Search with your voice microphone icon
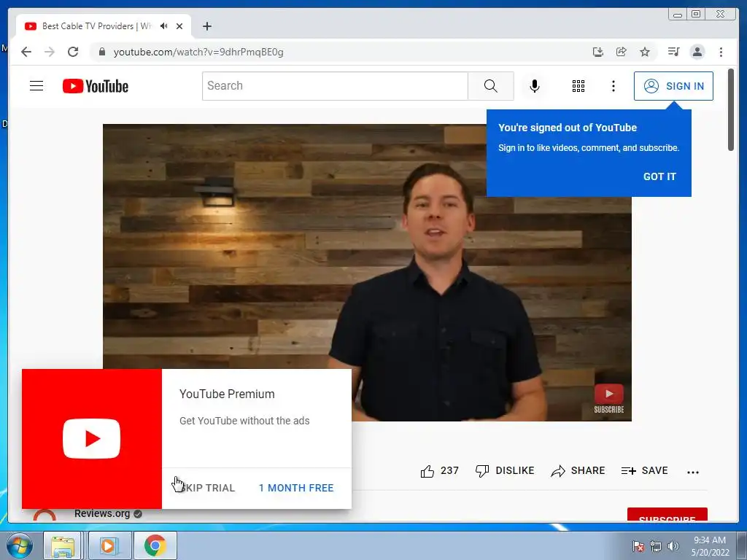 click(535, 86)
